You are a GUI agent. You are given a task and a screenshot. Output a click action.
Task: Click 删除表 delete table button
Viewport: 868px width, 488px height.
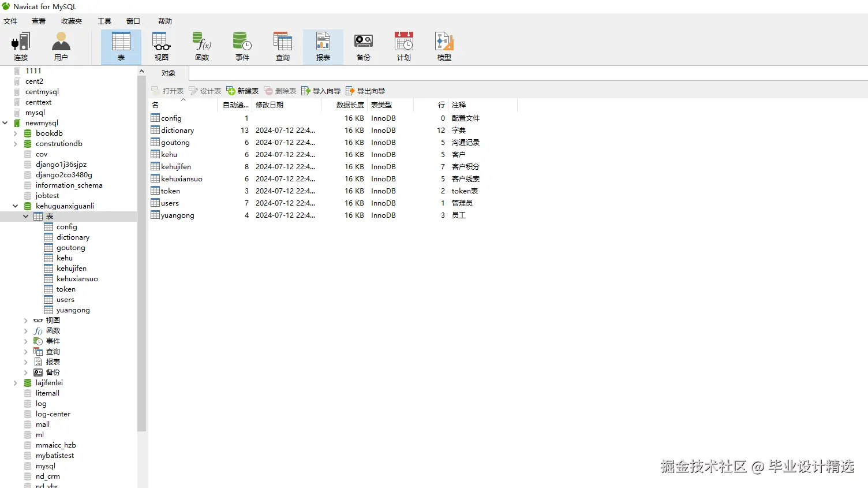coord(280,91)
